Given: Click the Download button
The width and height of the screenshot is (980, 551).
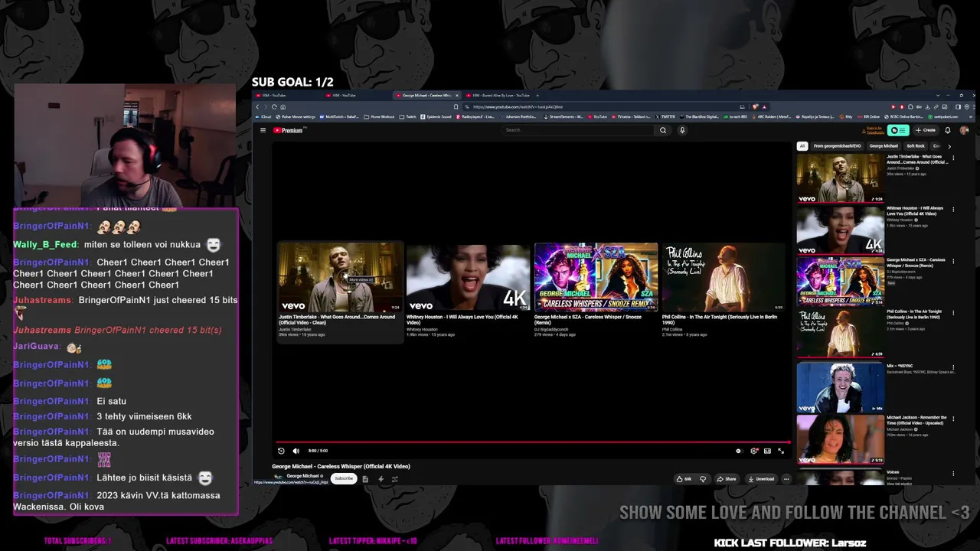Looking at the screenshot, I should (x=761, y=479).
